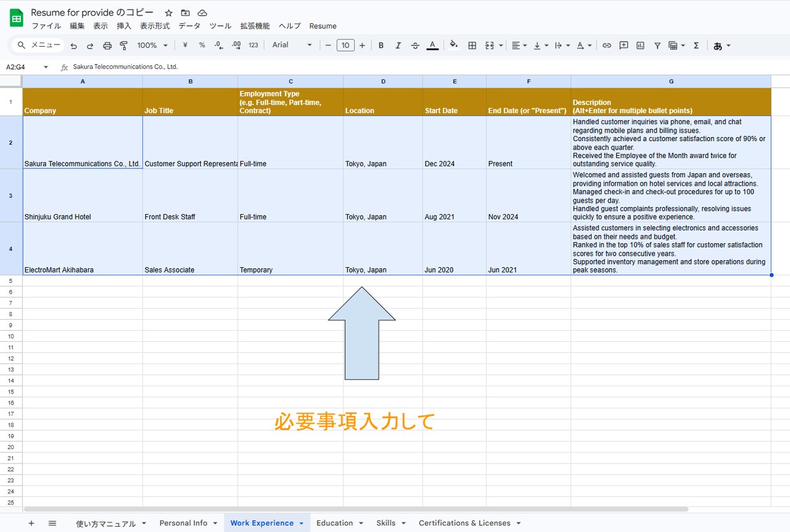790x532 pixels.
Task: Insert a link using the chain icon
Action: coord(607,45)
